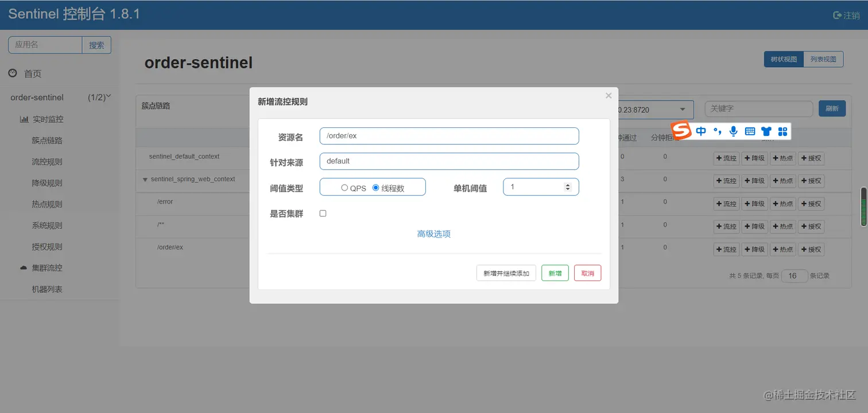Click the 刷新 button
868x413 pixels.
[x=832, y=108]
